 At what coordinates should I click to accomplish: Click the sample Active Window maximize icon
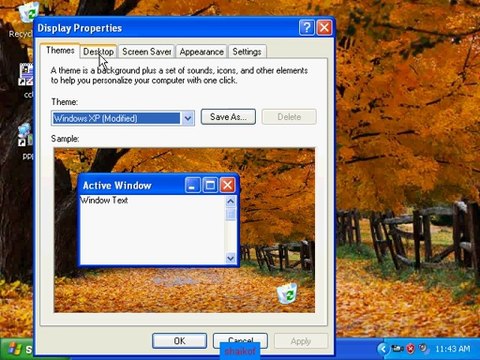(210, 185)
